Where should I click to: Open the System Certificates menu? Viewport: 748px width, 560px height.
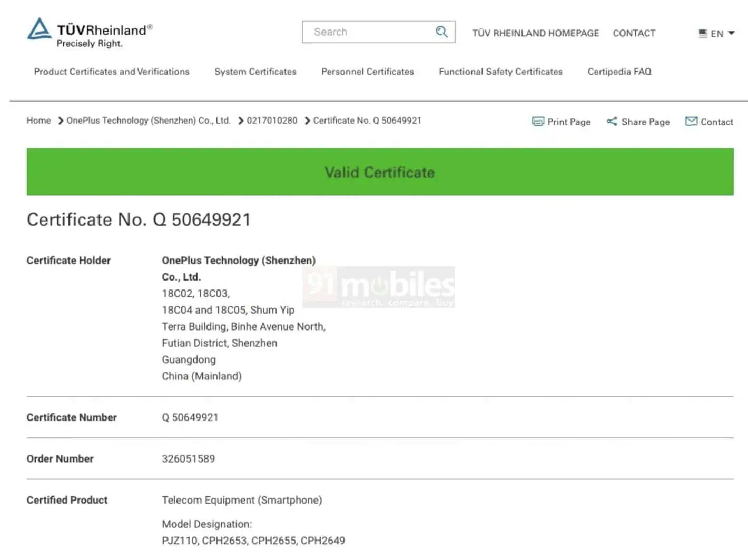tap(255, 72)
